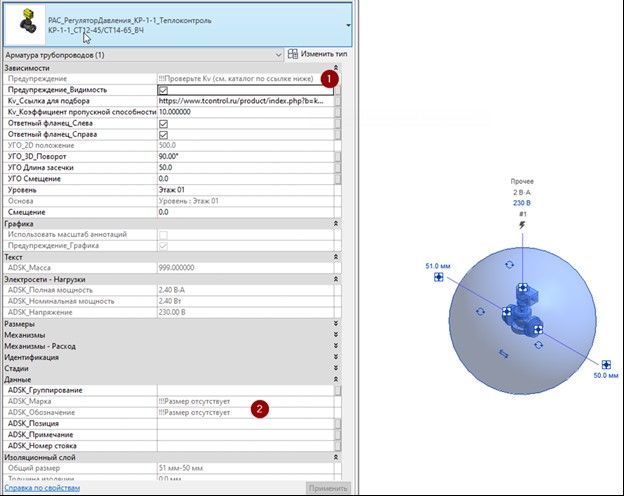The image size is (624, 496).
Task: Click the Изменить тип grid icon
Action: click(293, 54)
